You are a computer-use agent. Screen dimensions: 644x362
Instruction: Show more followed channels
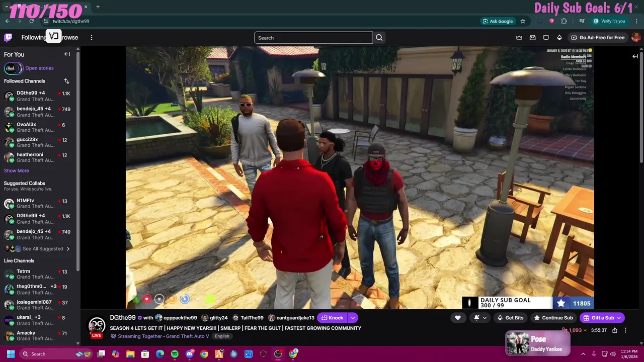coord(17,170)
